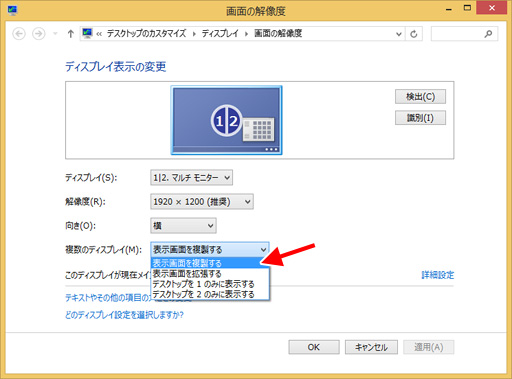The width and height of the screenshot is (512, 379).
Task: Open the 向き(O) orientation dropdown
Action: [x=183, y=226]
